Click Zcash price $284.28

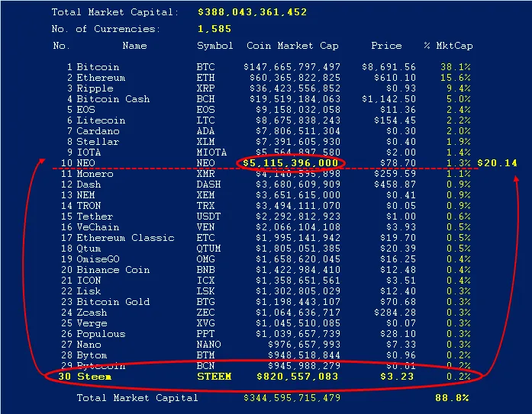[x=395, y=313]
